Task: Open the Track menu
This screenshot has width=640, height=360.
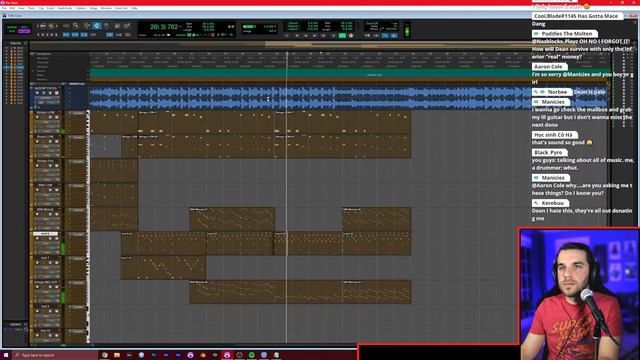Action: point(31,8)
